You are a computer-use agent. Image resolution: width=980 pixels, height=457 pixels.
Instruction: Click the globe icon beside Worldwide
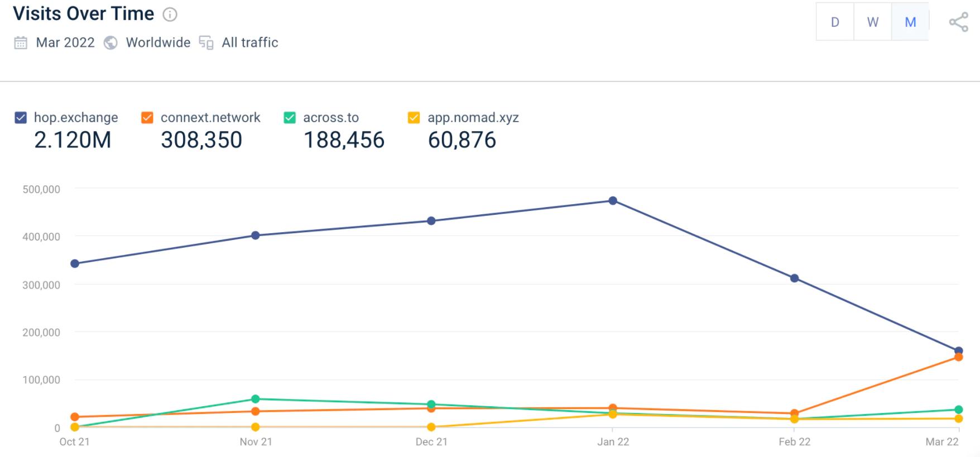111,43
